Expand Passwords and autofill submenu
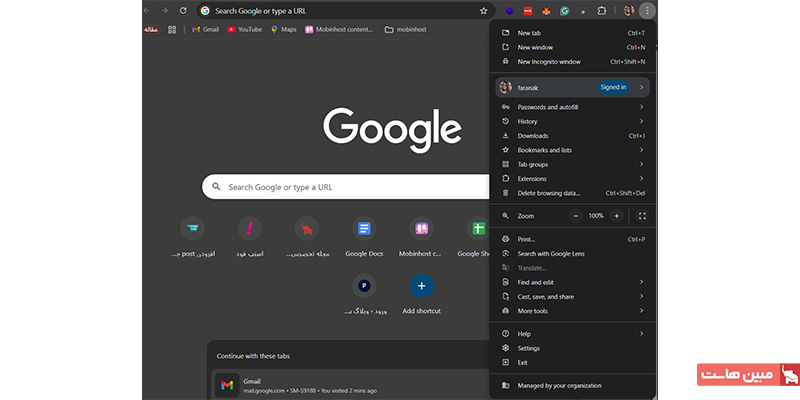Viewport: 800px width, 400px height. pyautogui.click(x=572, y=107)
